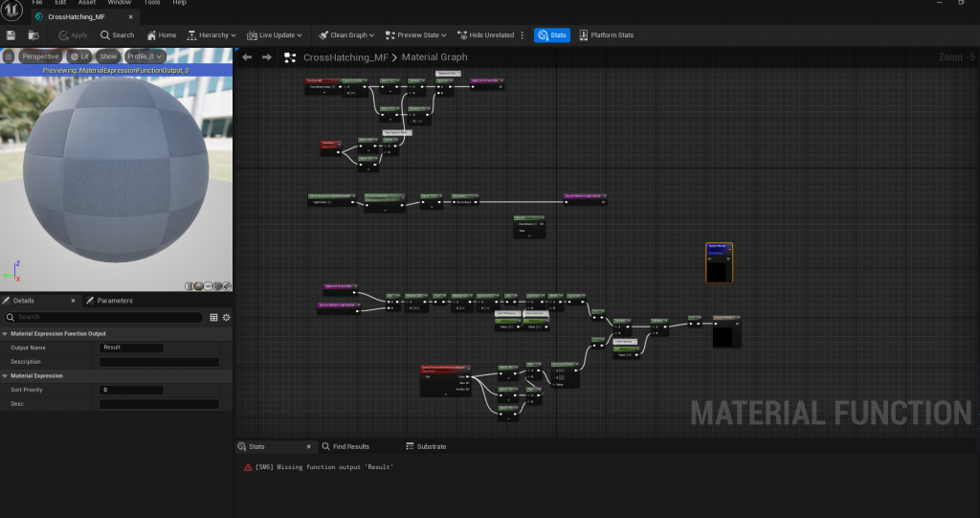
Task: Edit the Output Name field containing Result
Action: (x=131, y=348)
